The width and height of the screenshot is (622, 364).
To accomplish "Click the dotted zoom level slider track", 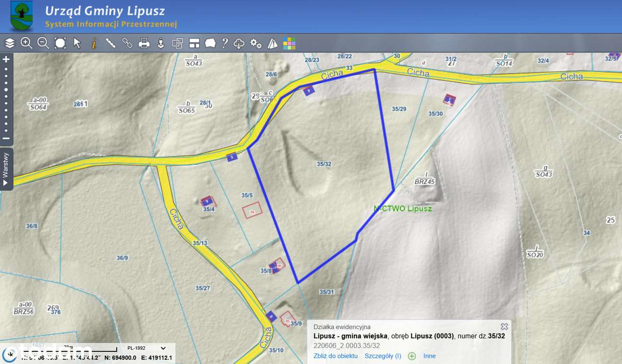I will (6, 99).
